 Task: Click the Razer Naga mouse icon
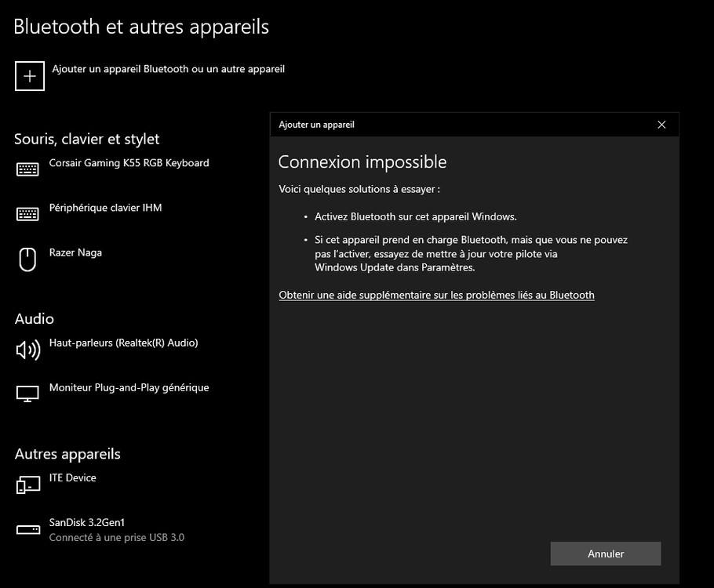click(x=27, y=259)
